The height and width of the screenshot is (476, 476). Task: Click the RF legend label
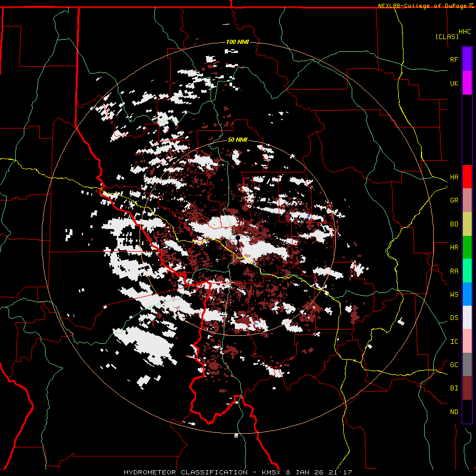coord(454,59)
